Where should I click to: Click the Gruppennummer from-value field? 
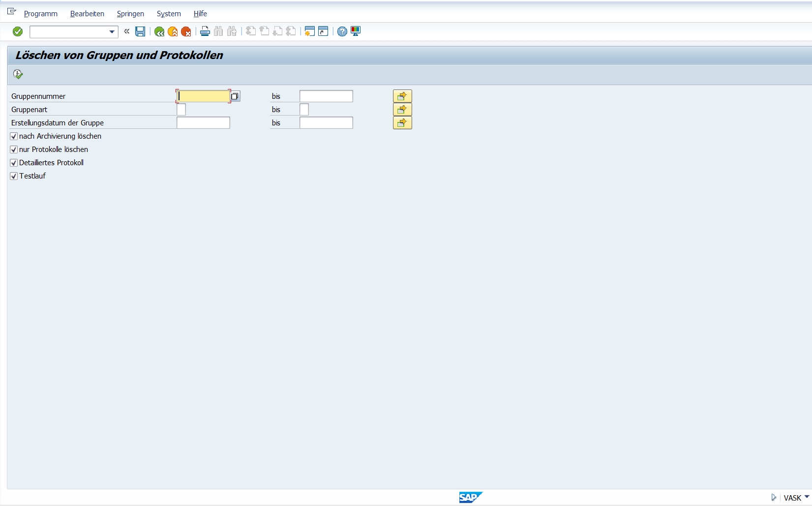(x=203, y=96)
